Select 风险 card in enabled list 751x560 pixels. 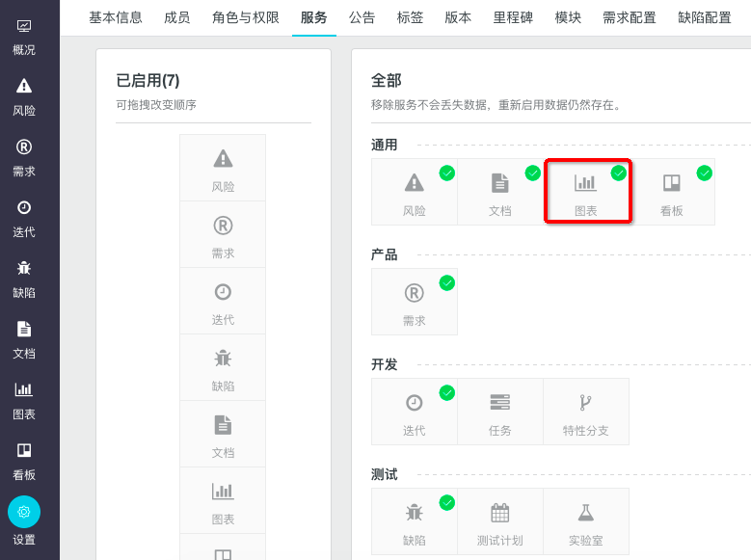223,168
